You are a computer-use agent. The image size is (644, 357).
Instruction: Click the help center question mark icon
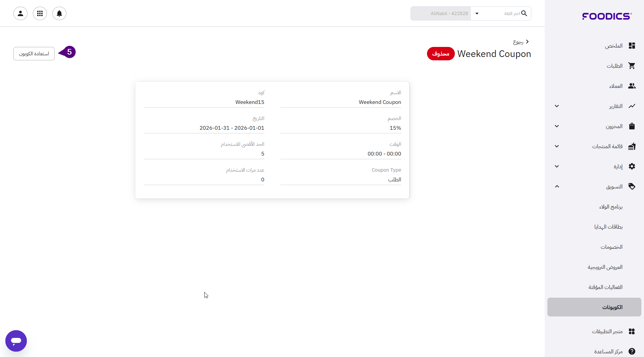click(x=632, y=351)
